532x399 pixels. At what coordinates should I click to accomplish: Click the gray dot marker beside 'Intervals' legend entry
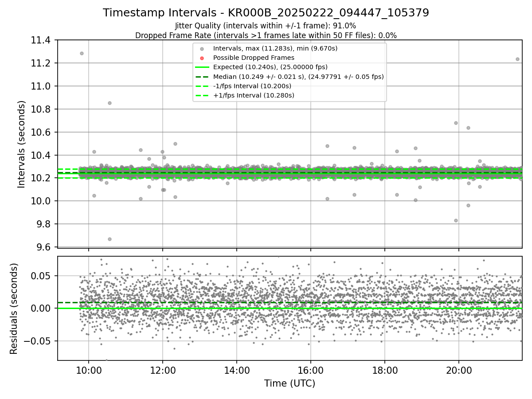(202, 49)
